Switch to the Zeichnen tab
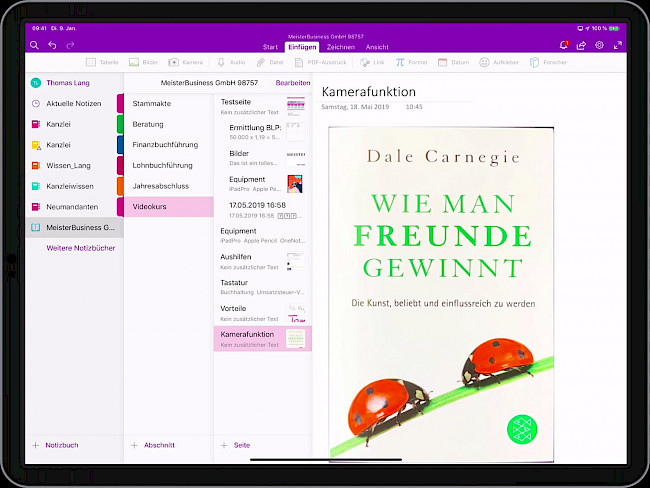 coord(340,47)
